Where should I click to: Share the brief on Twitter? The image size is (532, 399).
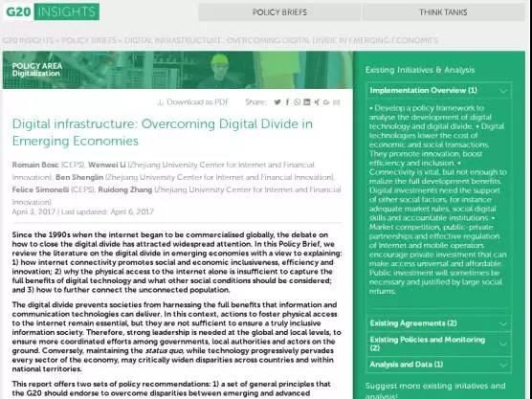277,102
